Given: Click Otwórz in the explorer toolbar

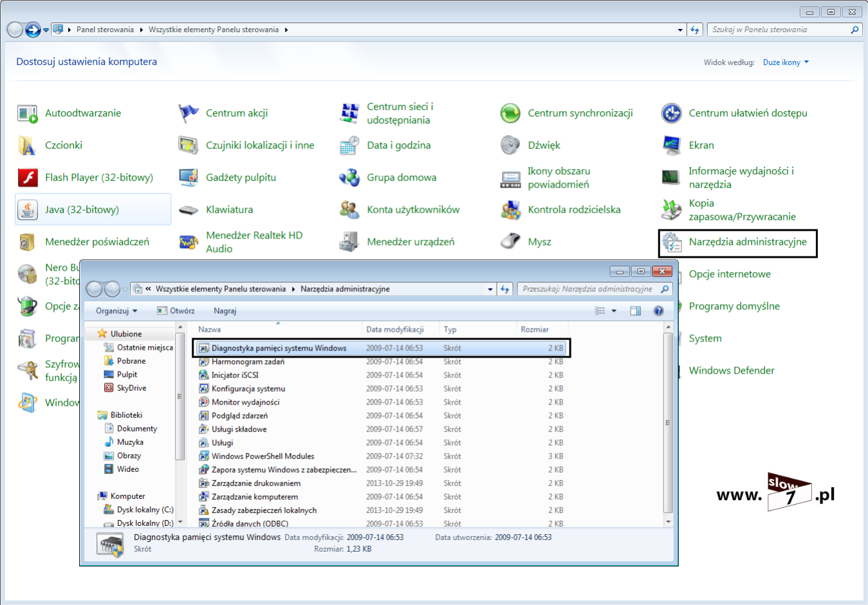Looking at the screenshot, I should (176, 311).
